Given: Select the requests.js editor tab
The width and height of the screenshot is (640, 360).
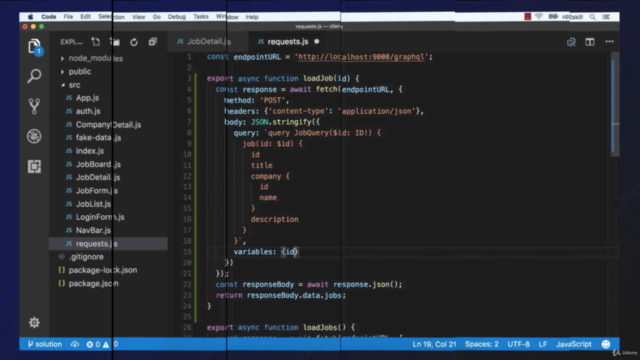Looking at the screenshot, I should (288, 42).
